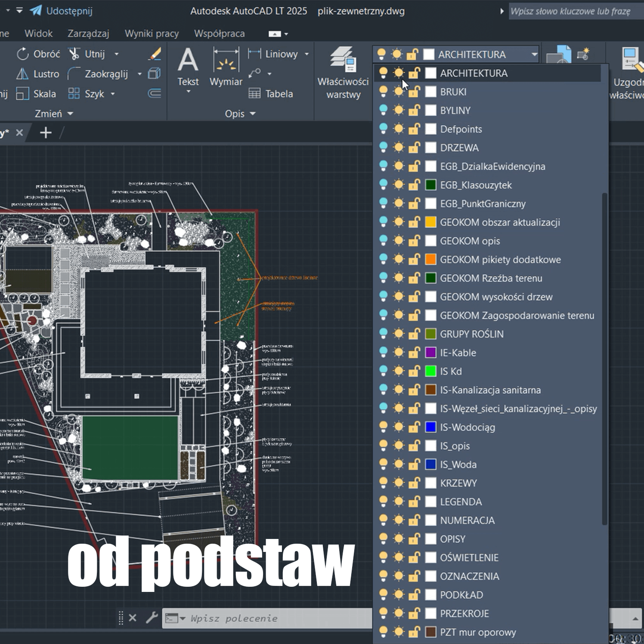This screenshot has height=644, width=644.
Task: Open the Widok ribbon tab
Action: [x=38, y=34]
